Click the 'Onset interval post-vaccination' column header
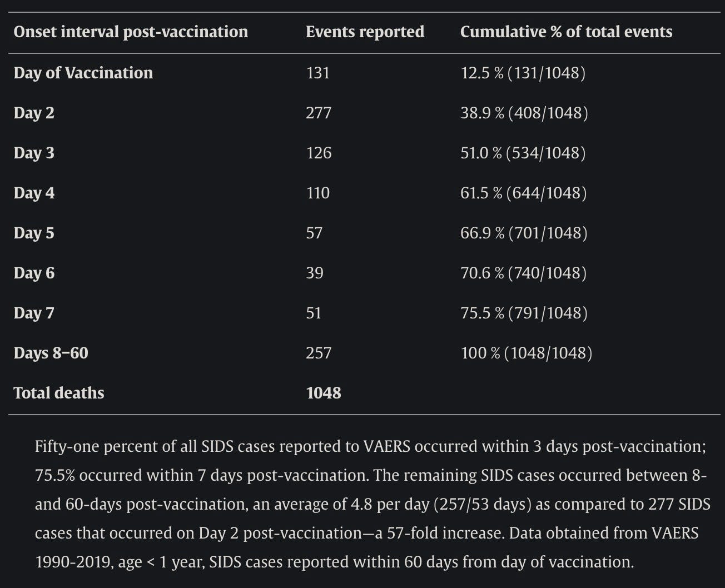 pyautogui.click(x=131, y=32)
